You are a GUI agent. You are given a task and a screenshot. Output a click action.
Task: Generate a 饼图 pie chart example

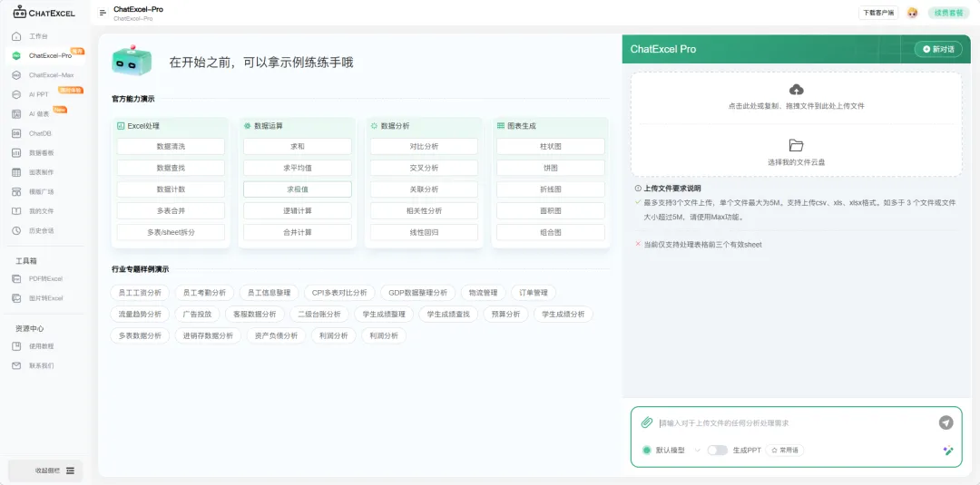[x=551, y=168]
